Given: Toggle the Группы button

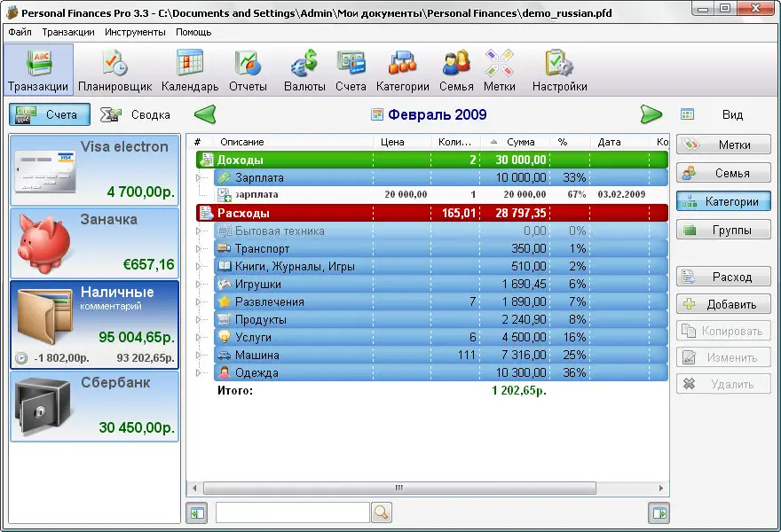Looking at the screenshot, I should pos(723,230).
